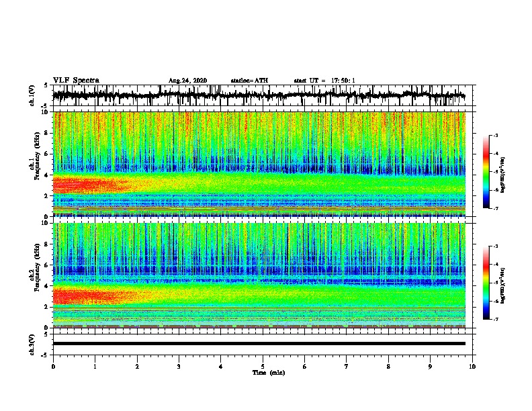Click the ch.1 color scale bar
This screenshot has width=532, height=411.
tap(486, 172)
